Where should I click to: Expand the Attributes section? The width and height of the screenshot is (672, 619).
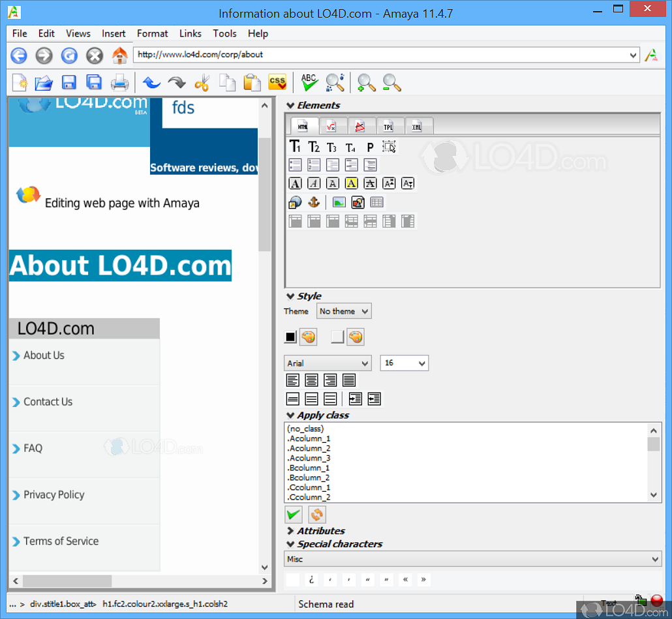pyautogui.click(x=290, y=531)
